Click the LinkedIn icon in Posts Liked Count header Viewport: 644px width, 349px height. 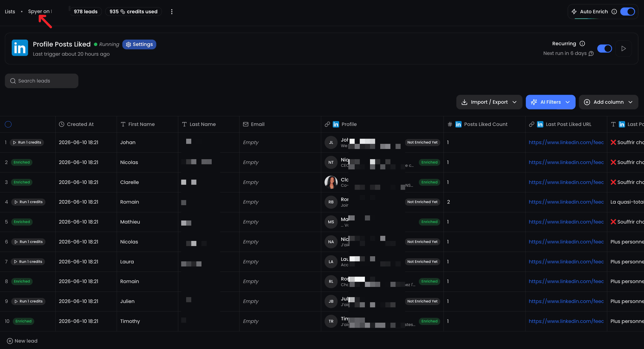[459, 124]
